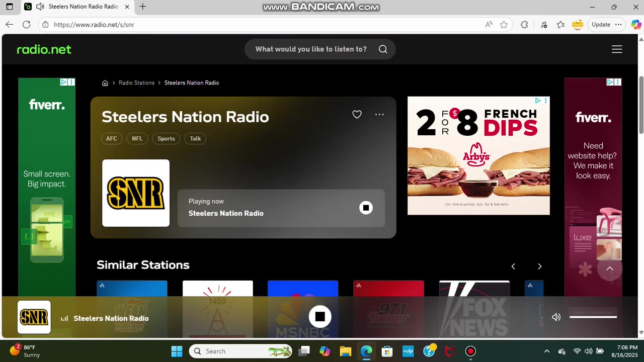644x362 pixels.
Task: Open the 97.1 Ticket station card
Action: (388, 309)
